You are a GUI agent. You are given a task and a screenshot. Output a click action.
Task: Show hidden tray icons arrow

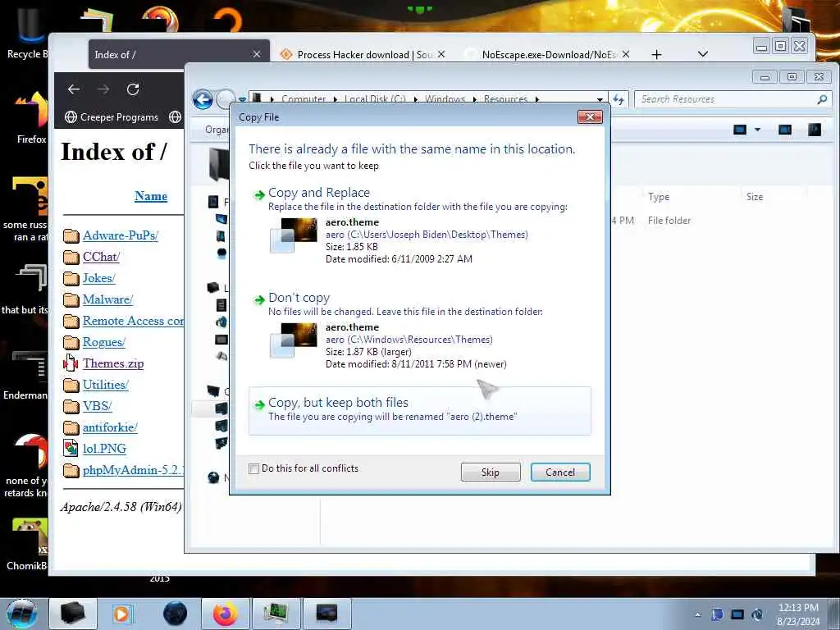click(x=697, y=614)
